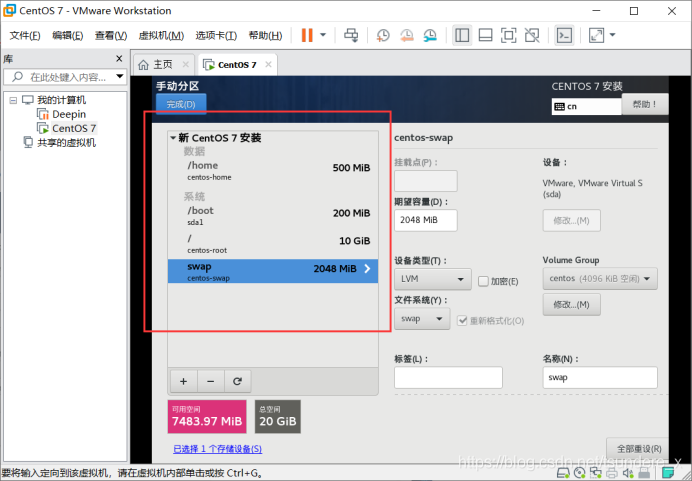This screenshot has height=481, width=692.
Task: Click the sound card status bar icon
Action: click(628, 473)
